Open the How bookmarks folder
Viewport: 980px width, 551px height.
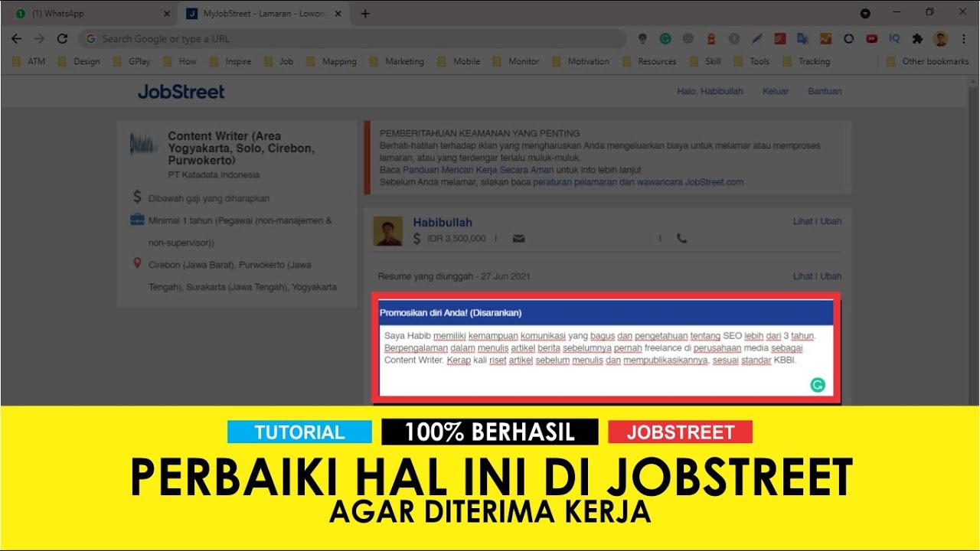pyautogui.click(x=179, y=61)
